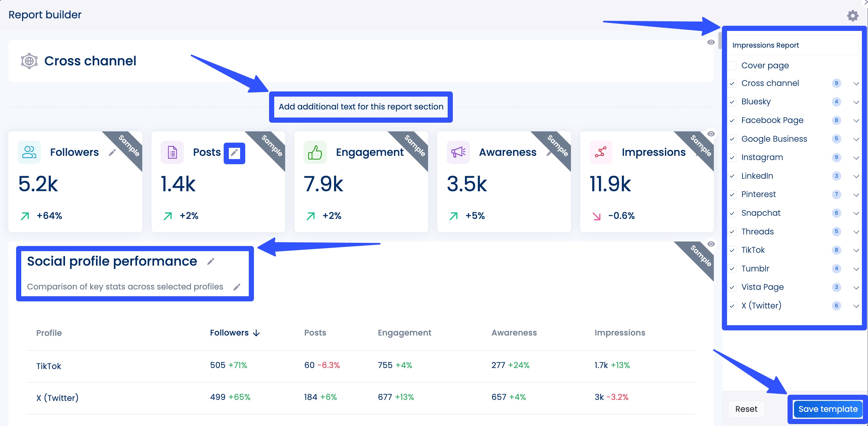The width and height of the screenshot is (868, 426).
Task: Click the pencil beside the comparison description
Action: [237, 287]
